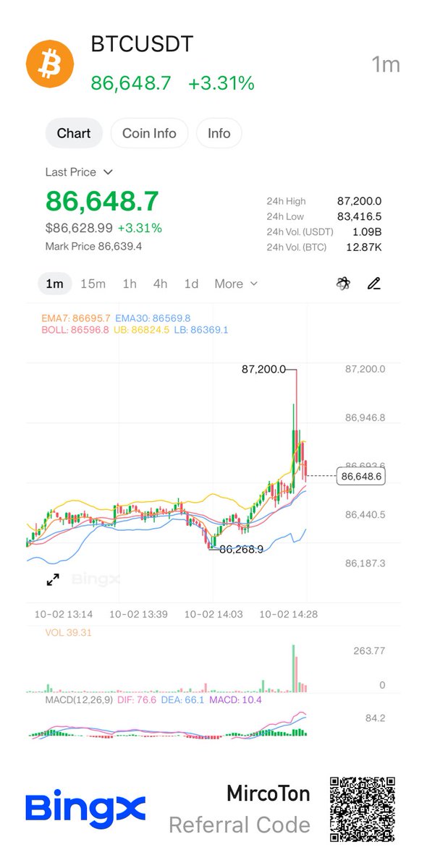Expand chart to fullscreen
Image resolution: width=427 pixels, height=868 pixels.
pos(53,579)
